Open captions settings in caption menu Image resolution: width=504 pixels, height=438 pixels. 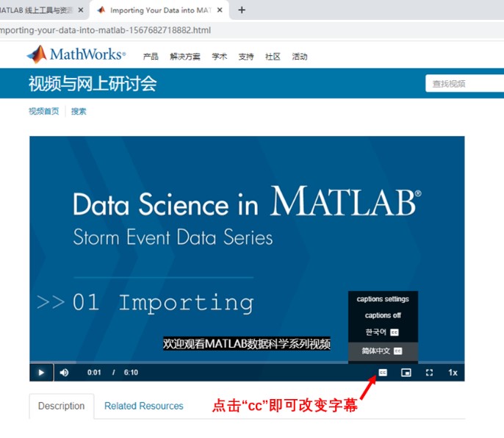(x=383, y=299)
